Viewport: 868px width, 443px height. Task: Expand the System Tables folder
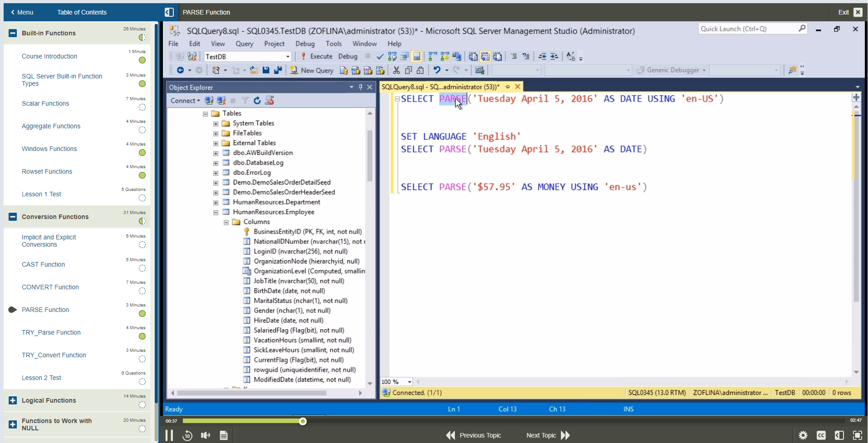coord(216,123)
